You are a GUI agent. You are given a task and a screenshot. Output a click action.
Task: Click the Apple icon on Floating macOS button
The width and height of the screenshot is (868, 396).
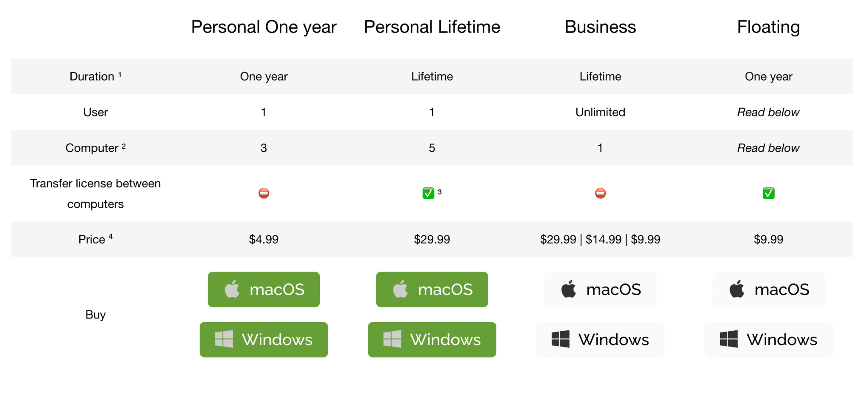[x=737, y=289]
